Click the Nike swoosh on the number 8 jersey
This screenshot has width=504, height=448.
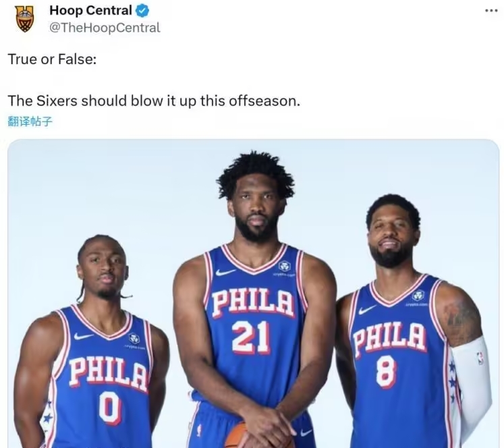367,310
